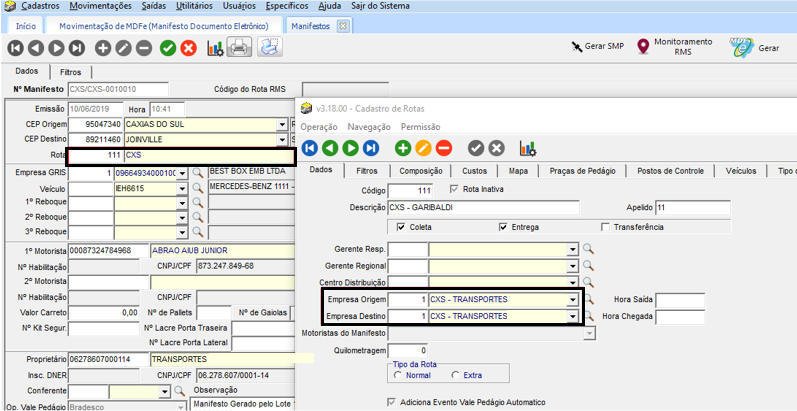The width and height of the screenshot is (797, 411).
Task: Go to the first record in Cadastro de Rotas
Action: click(x=309, y=148)
